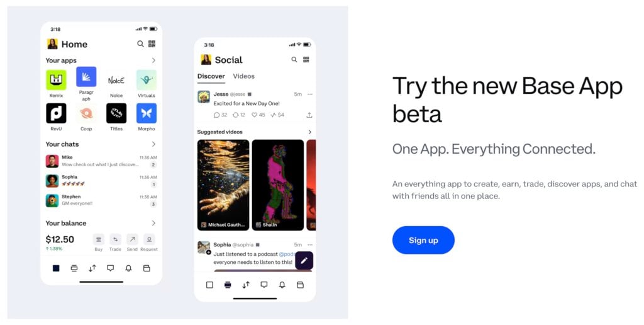Open QR scanner icon on Social screen
644x325 pixels.
tap(306, 60)
